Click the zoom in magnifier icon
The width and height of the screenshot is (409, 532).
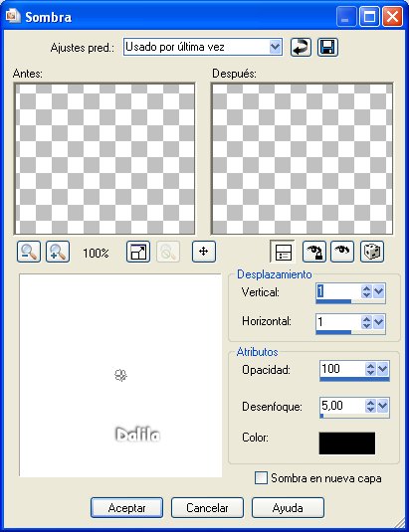pos(58,252)
